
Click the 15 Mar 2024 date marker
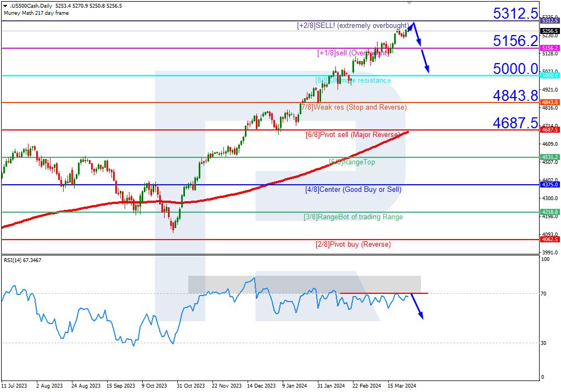tap(402, 386)
